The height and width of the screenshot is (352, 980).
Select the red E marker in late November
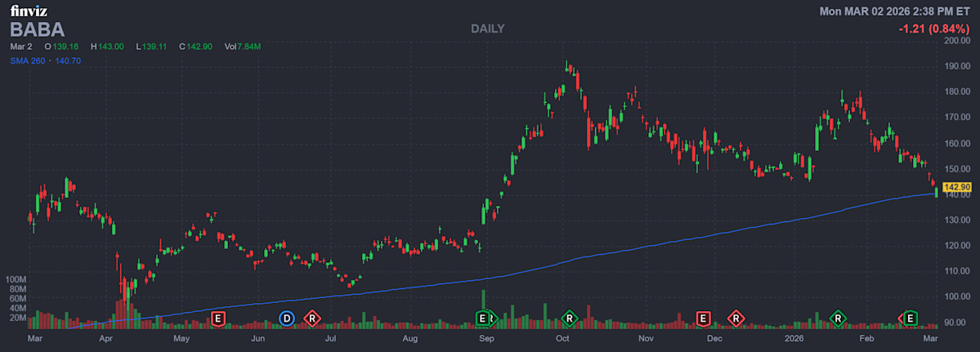702,318
